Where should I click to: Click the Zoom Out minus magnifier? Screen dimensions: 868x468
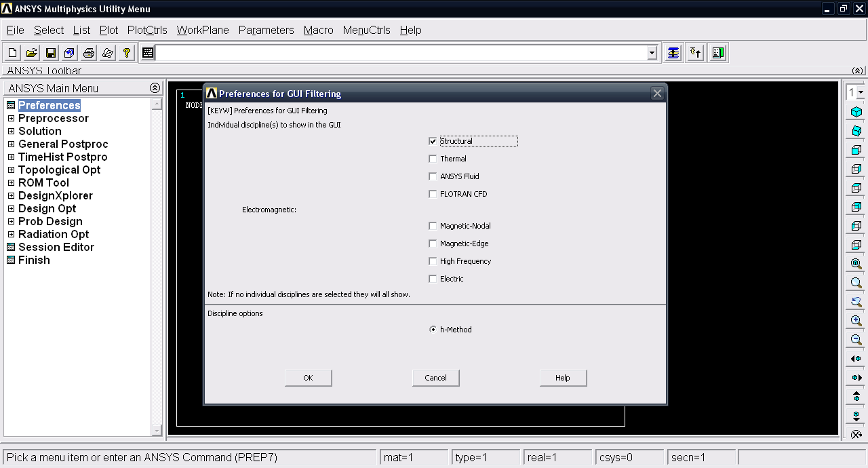[856, 340]
